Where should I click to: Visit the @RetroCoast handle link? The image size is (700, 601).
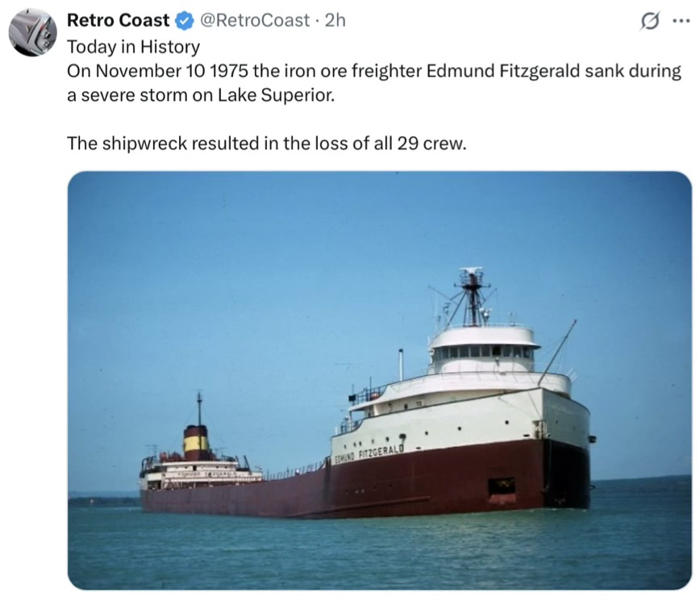253,20
